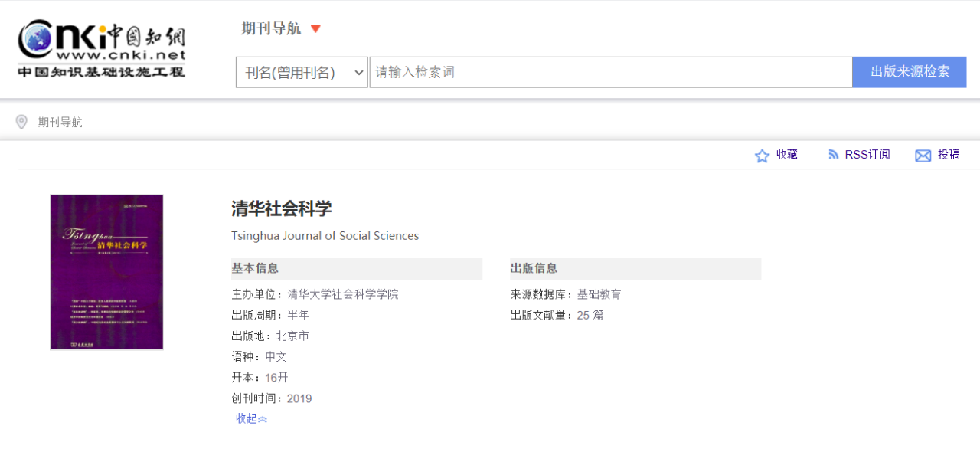Click the envelope icon for submission
Viewport: 980px width, 449px height.
(923, 156)
